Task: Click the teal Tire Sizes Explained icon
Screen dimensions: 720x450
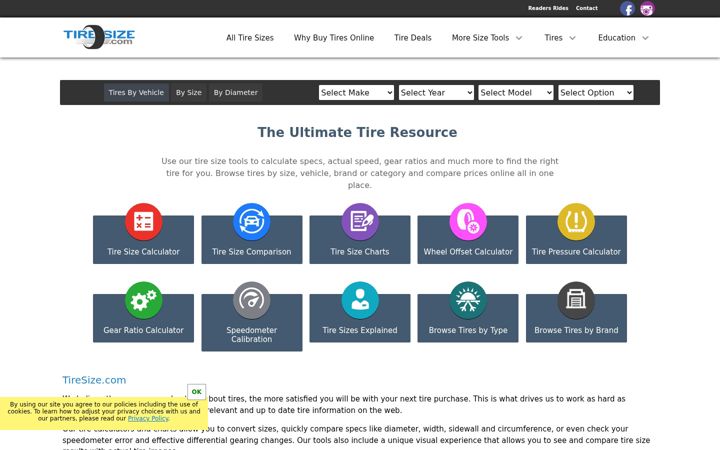Action: pyautogui.click(x=360, y=300)
